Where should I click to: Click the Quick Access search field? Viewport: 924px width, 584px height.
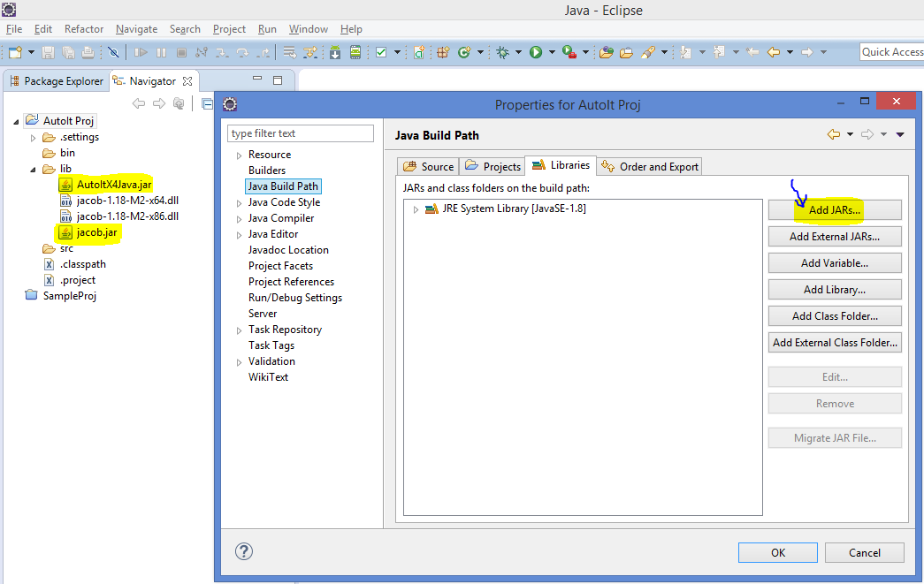point(893,51)
